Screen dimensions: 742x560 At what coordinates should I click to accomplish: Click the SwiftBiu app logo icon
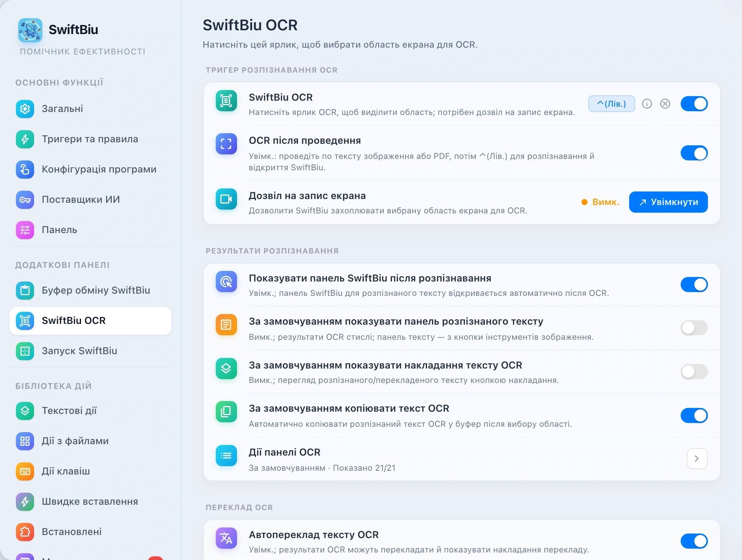point(30,30)
